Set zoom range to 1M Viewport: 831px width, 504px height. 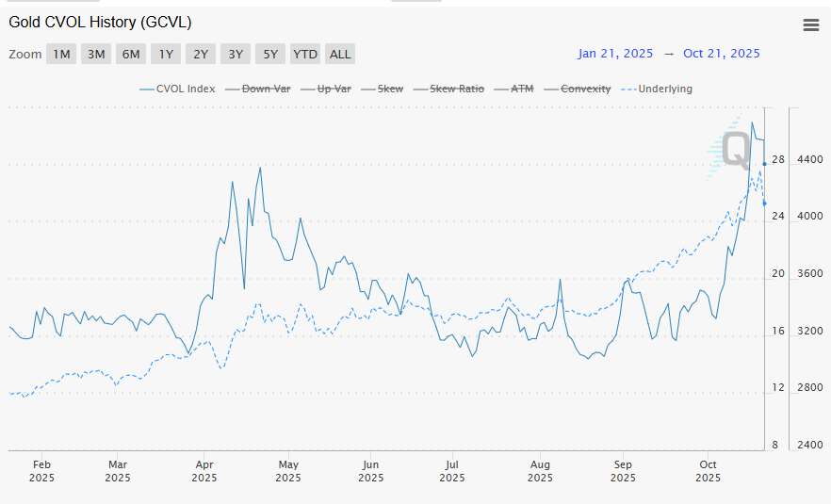pyautogui.click(x=61, y=54)
